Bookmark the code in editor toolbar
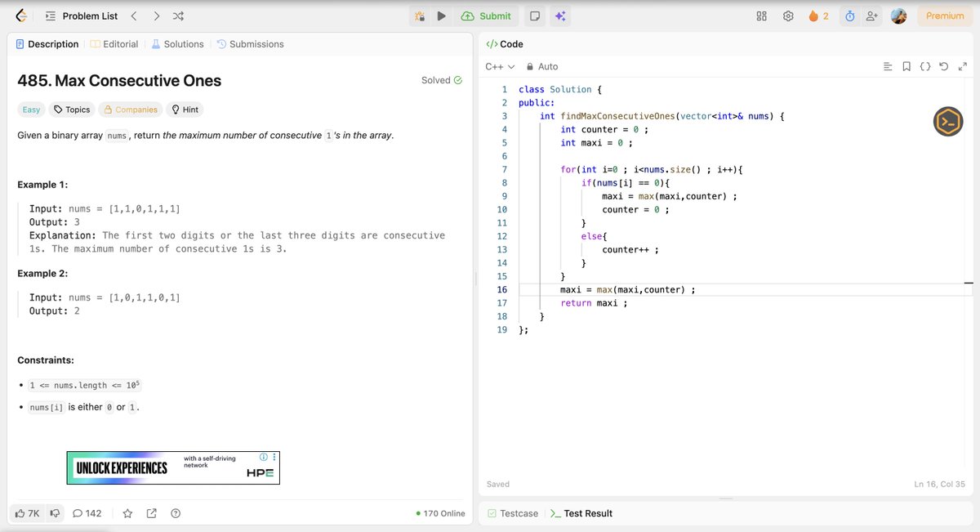 click(x=906, y=66)
